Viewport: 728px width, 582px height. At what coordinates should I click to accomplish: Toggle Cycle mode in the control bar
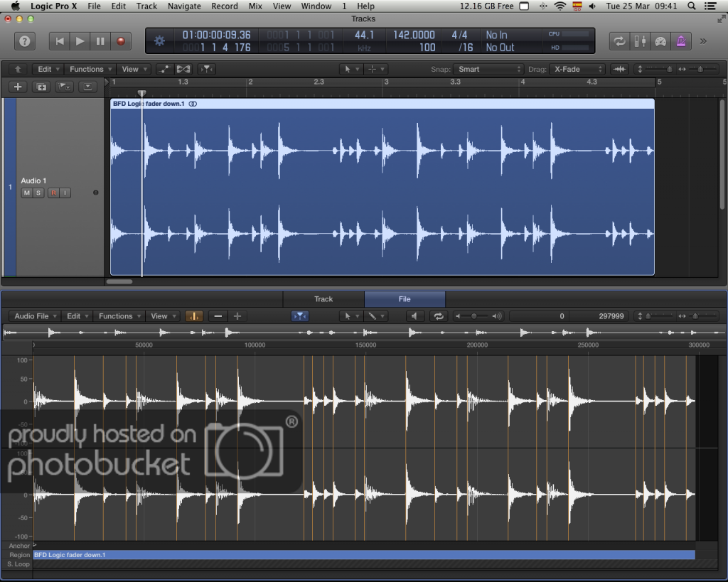pyautogui.click(x=620, y=41)
